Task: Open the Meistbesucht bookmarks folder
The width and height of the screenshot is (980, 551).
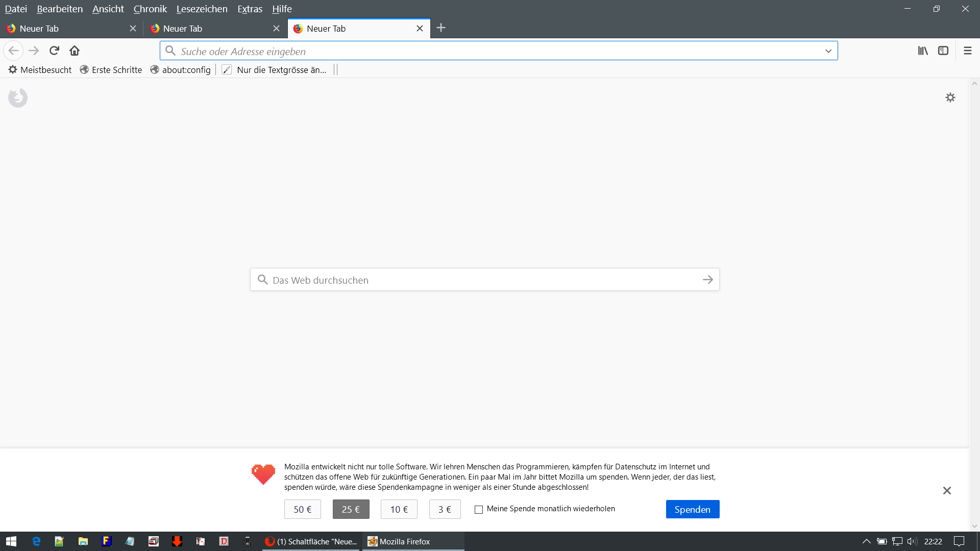Action: (40, 70)
